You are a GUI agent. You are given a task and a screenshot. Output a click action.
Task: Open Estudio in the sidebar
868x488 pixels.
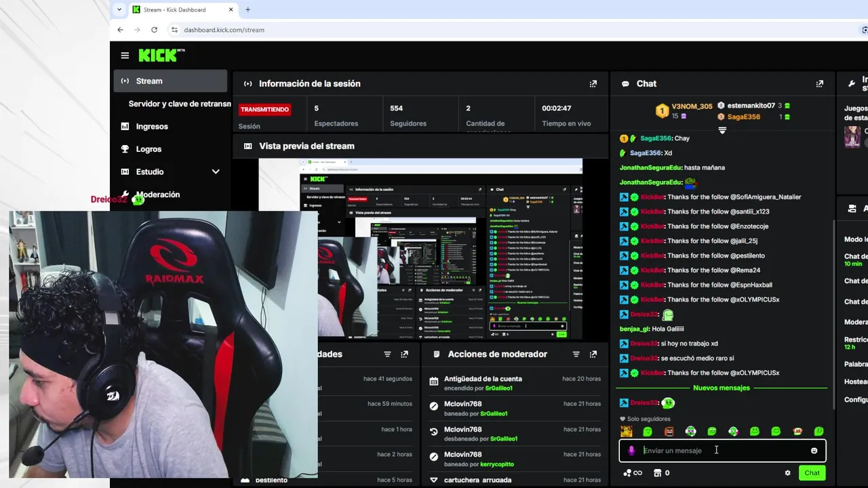[x=170, y=171]
